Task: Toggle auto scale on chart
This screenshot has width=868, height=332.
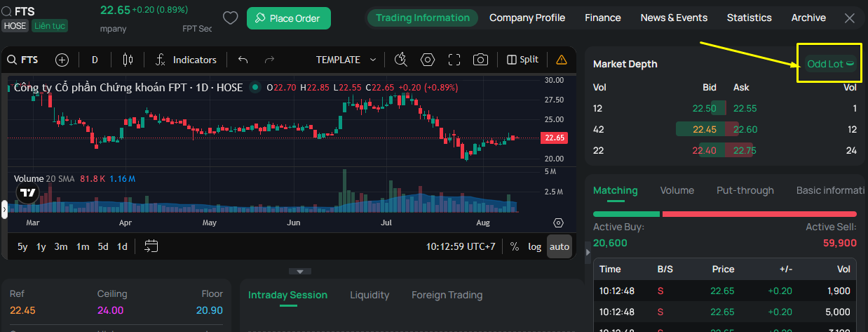Action: [560, 246]
